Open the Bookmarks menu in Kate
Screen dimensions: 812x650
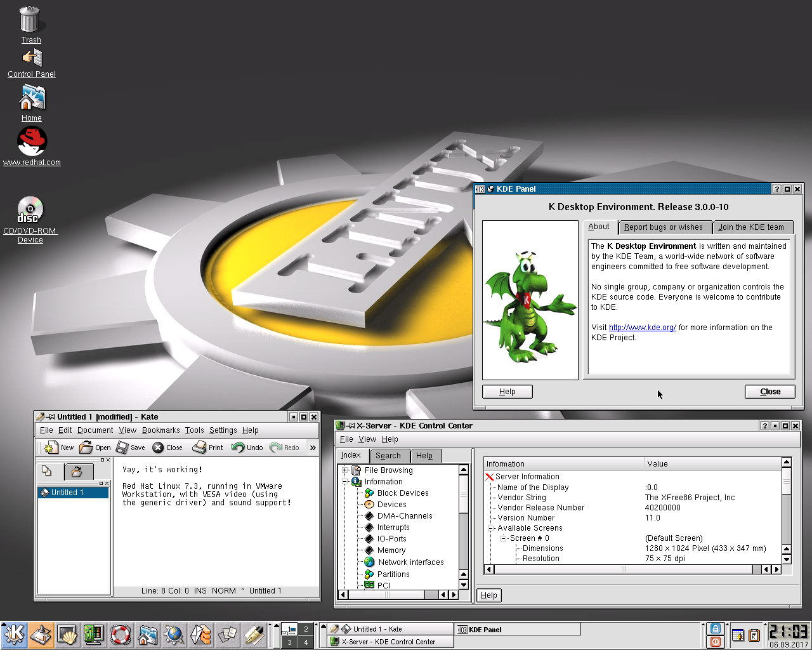pos(161,430)
